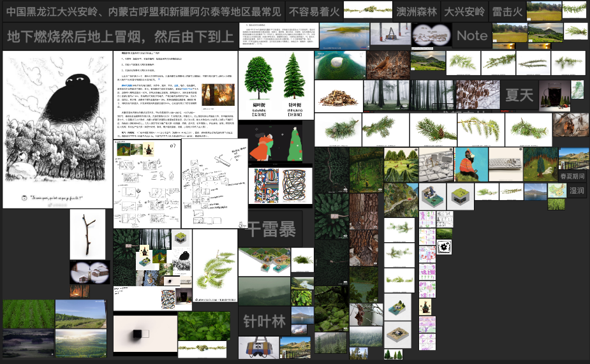This screenshot has width=590, height=364.
Task: Select the misty dark green mountain image
Action: coord(265,291)
